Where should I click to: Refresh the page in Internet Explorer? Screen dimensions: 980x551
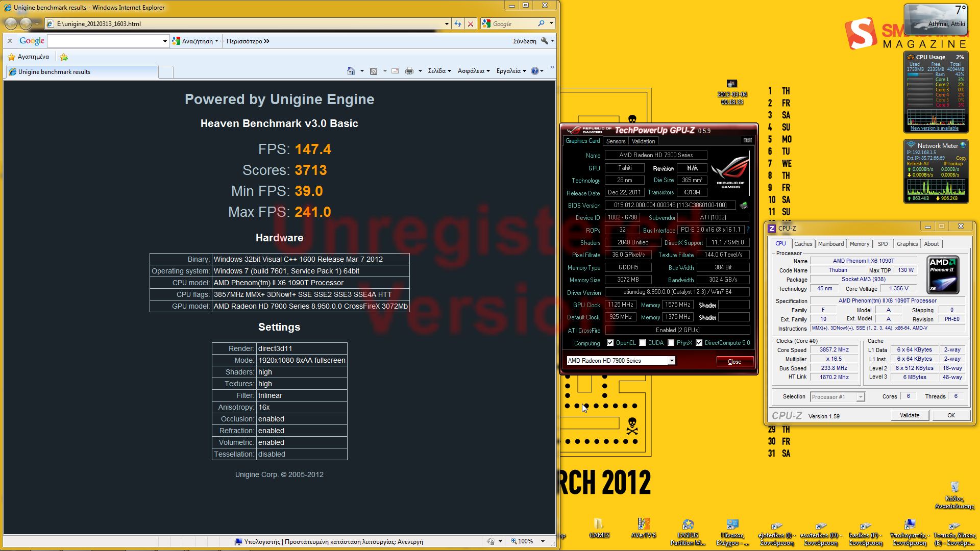point(458,23)
